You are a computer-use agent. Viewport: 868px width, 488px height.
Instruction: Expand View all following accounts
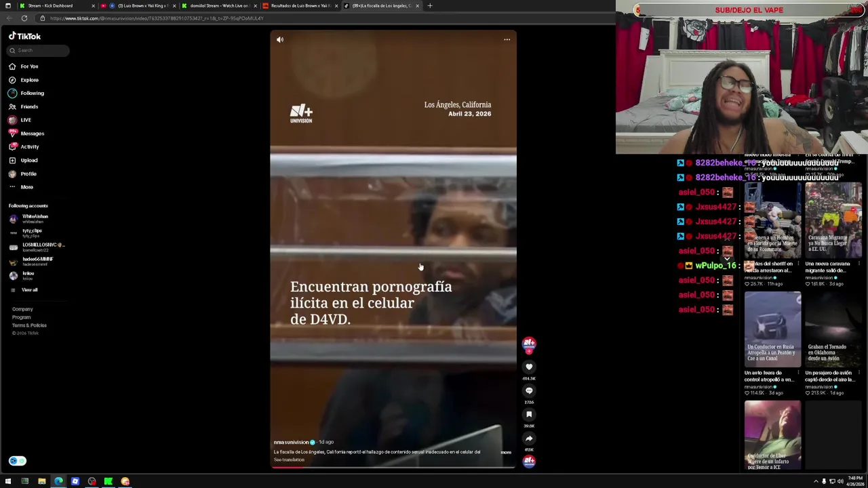[29, 290]
